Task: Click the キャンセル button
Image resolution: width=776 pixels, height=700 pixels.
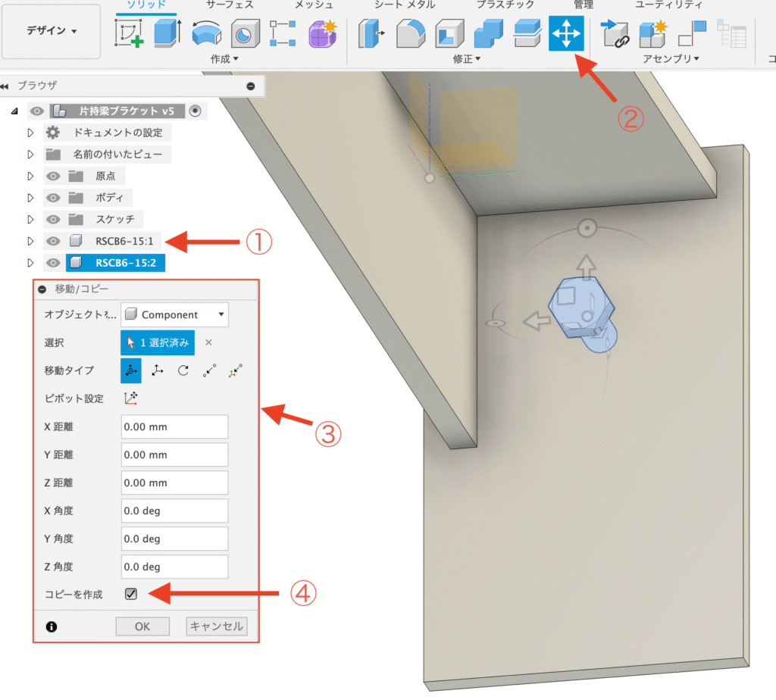Action: (217, 627)
